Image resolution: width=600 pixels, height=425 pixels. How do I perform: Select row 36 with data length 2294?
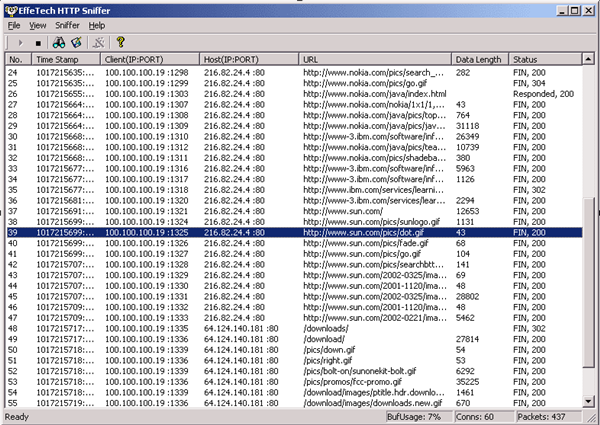pyautogui.click(x=295, y=200)
